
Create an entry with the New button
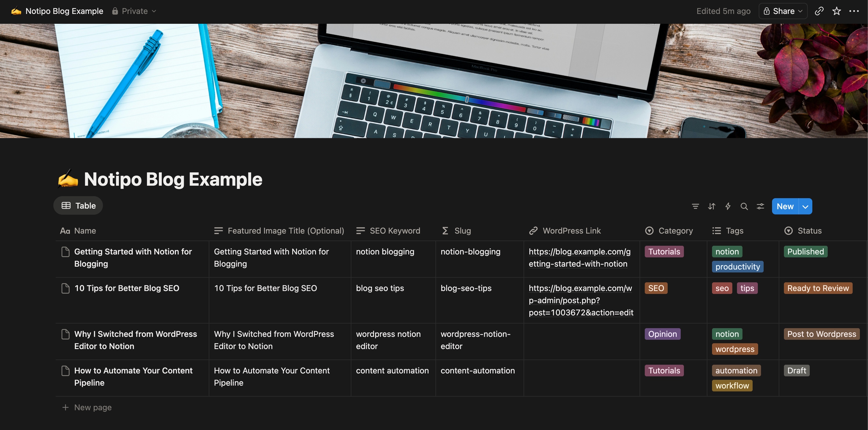pos(785,206)
